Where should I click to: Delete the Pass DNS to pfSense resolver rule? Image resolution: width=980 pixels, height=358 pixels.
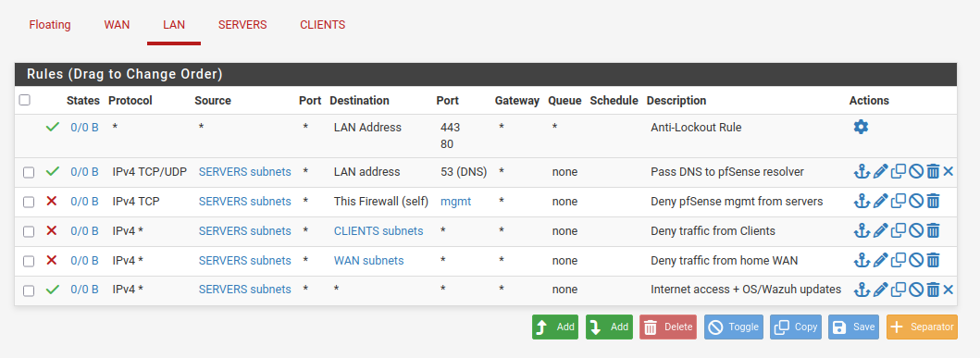point(933,172)
